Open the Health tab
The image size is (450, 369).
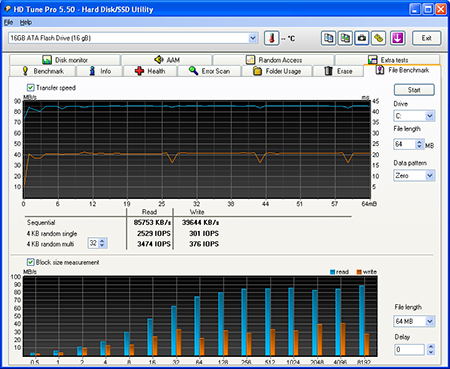(x=150, y=71)
